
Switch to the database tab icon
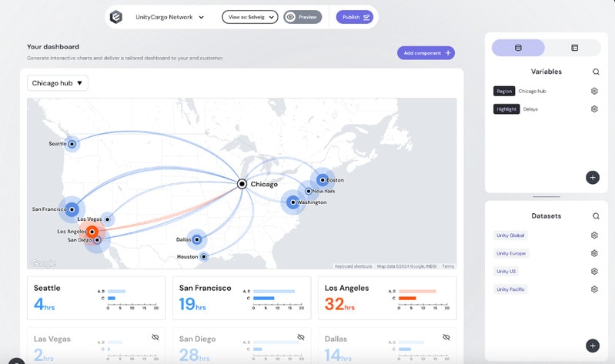click(x=518, y=48)
